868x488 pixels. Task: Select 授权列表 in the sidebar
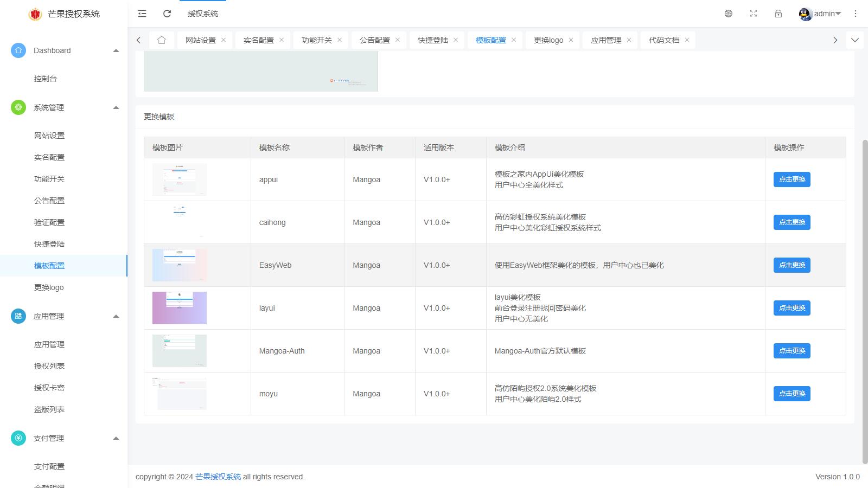49,366
